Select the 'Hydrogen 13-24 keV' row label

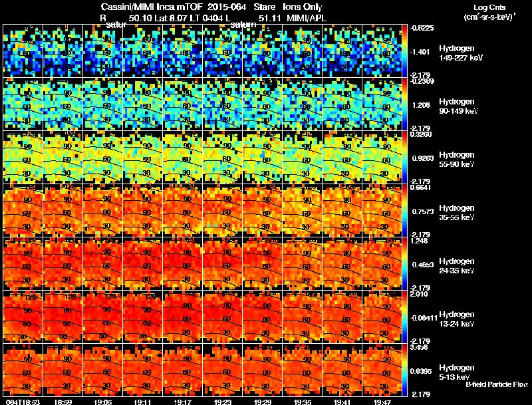[x=457, y=319]
